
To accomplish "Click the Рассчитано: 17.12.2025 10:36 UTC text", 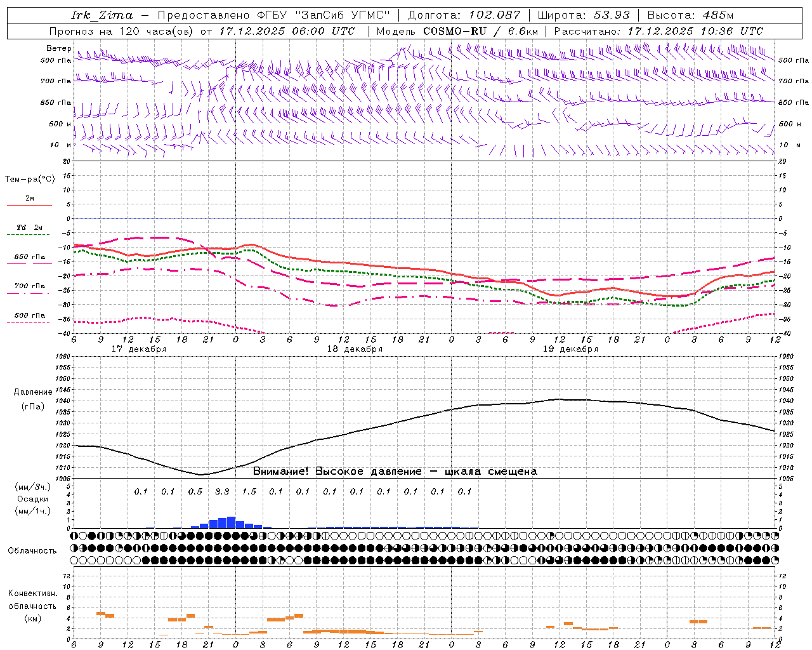I will (658, 31).
